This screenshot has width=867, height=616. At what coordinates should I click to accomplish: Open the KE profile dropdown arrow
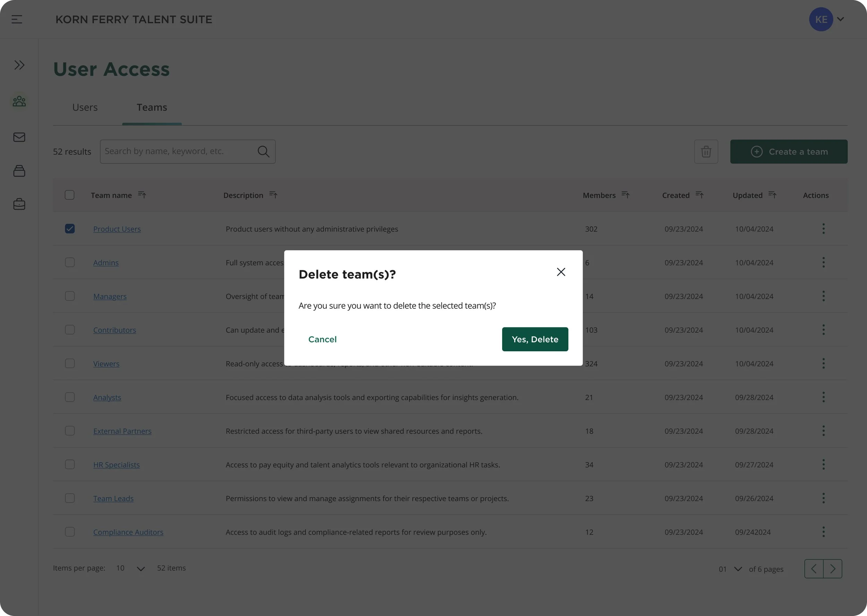[x=840, y=19]
